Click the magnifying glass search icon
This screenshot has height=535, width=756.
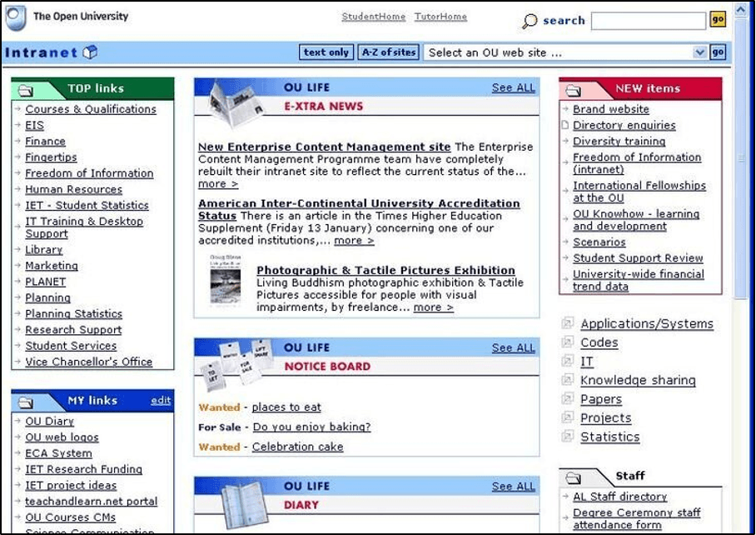[x=530, y=22]
